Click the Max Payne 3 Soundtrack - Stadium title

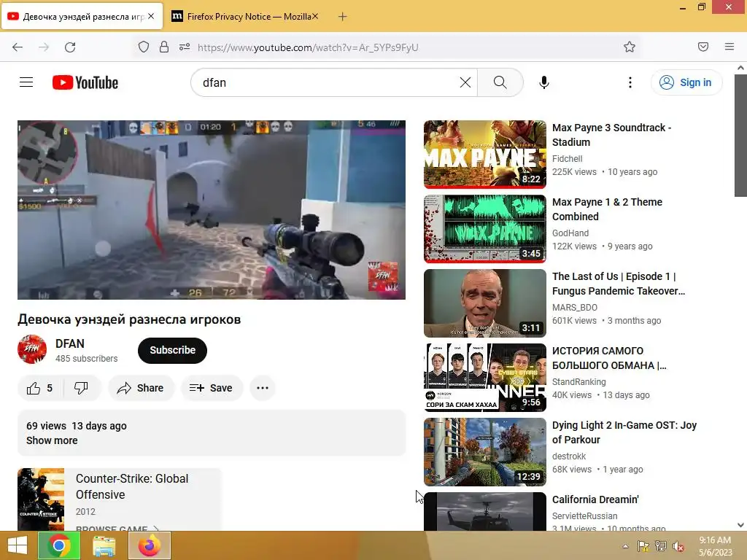pyautogui.click(x=612, y=135)
